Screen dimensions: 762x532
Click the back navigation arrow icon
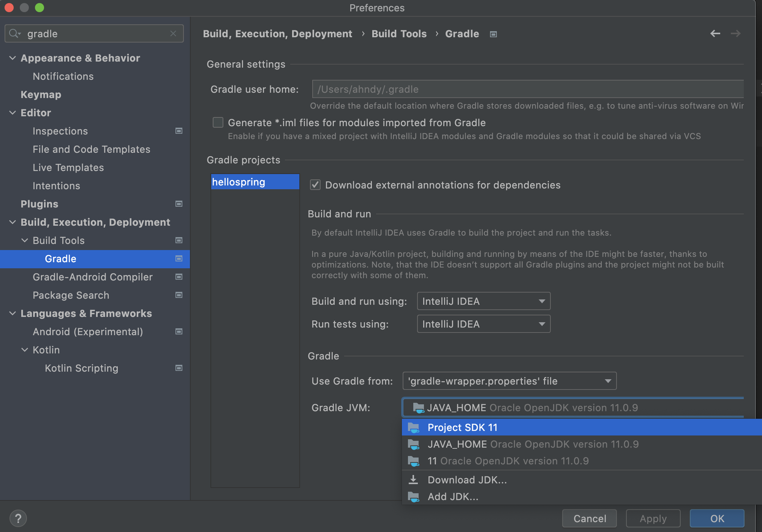point(716,33)
